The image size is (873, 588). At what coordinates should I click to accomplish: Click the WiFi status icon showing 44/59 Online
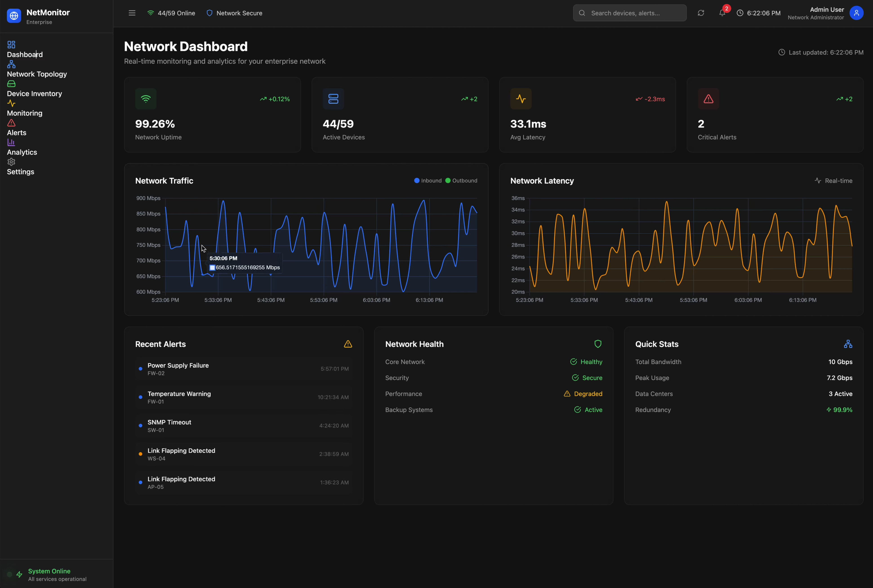(x=150, y=12)
